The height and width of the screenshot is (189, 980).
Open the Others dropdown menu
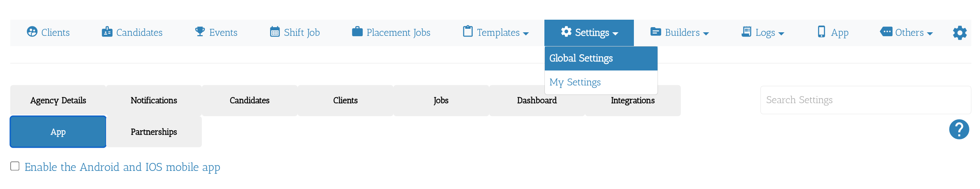pyautogui.click(x=907, y=33)
